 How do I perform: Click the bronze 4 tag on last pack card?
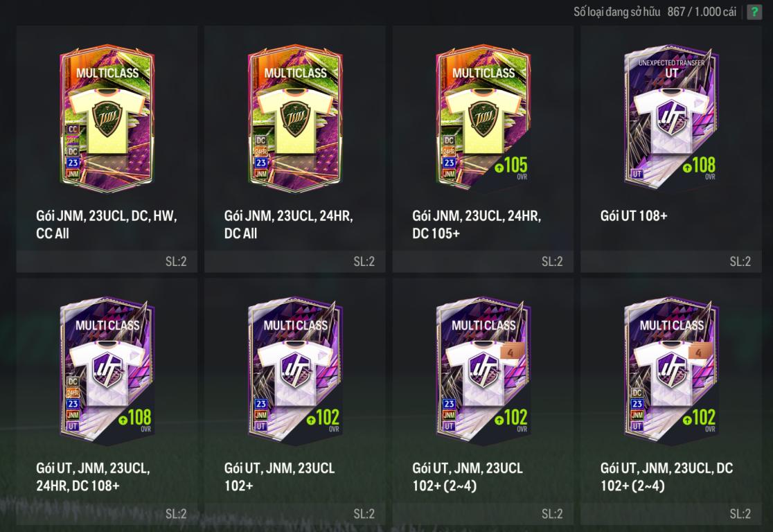click(699, 353)
